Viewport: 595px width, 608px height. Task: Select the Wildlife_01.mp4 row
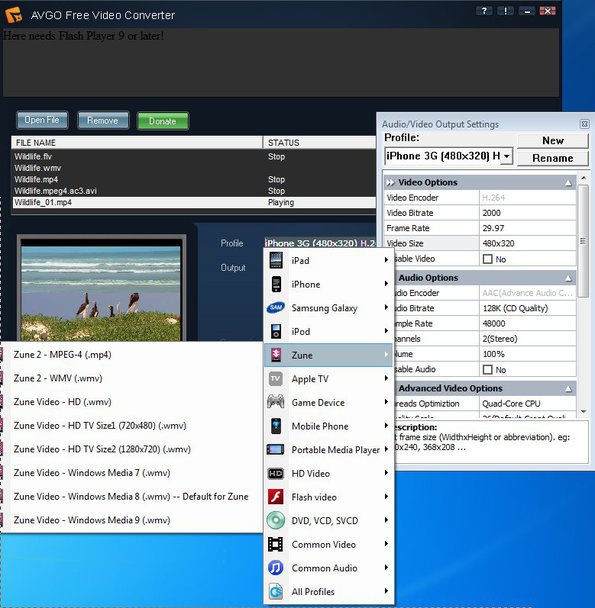coord(193,202)
